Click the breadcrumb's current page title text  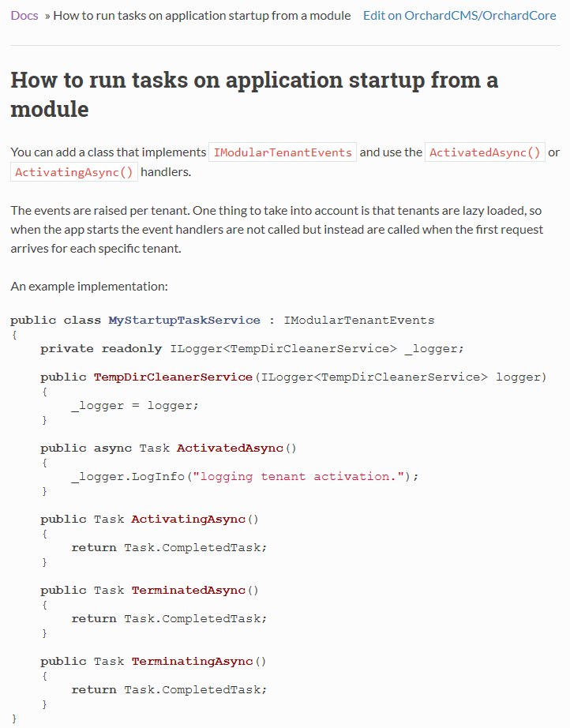[x=202, y=15]
